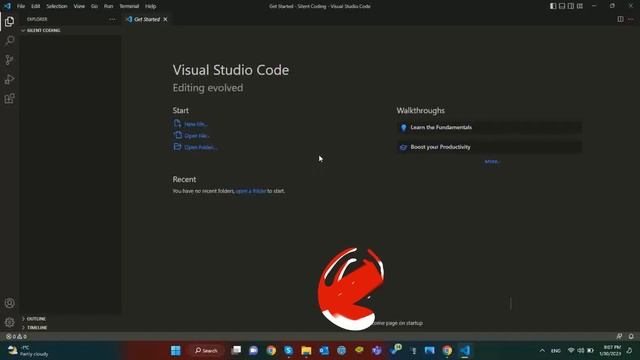Screen dimensions: 640x360
Task: Show hidden system tray icons
Action: point(542,350)
